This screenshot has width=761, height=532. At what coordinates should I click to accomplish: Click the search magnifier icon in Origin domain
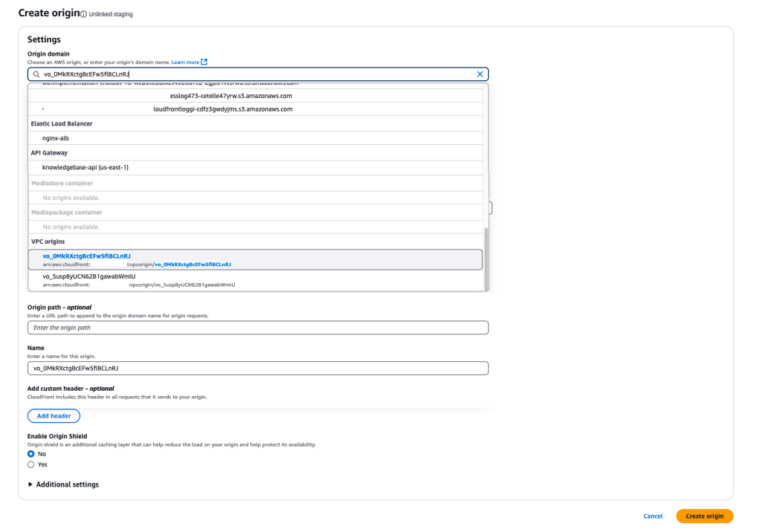(x=35, y=74)
